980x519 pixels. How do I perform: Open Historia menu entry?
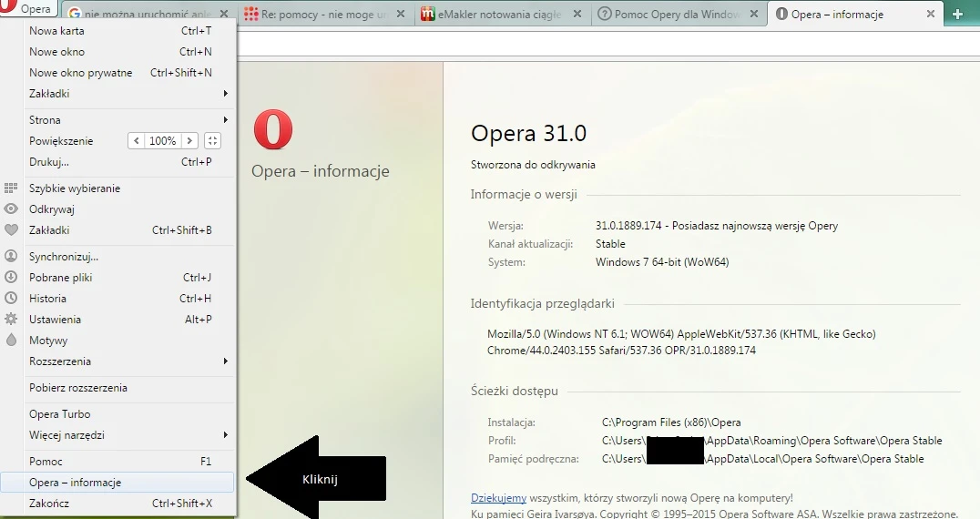tap(118, 299)
